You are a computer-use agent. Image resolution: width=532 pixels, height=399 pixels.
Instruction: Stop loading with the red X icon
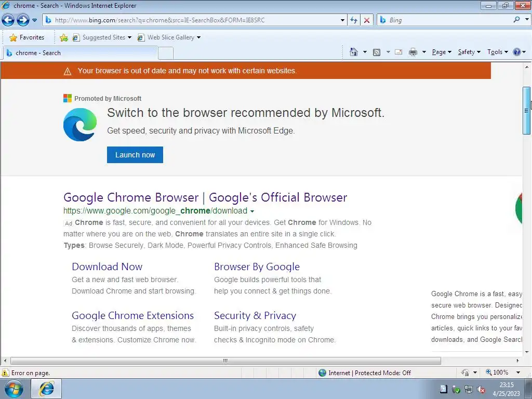(367, 20)
